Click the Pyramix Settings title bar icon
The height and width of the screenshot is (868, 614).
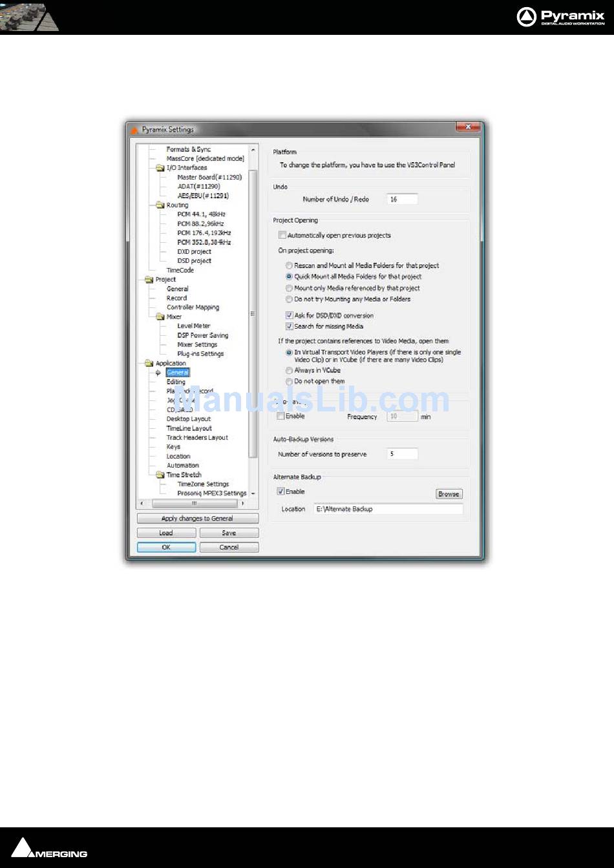pyautogui.click(x=134, y=129)
